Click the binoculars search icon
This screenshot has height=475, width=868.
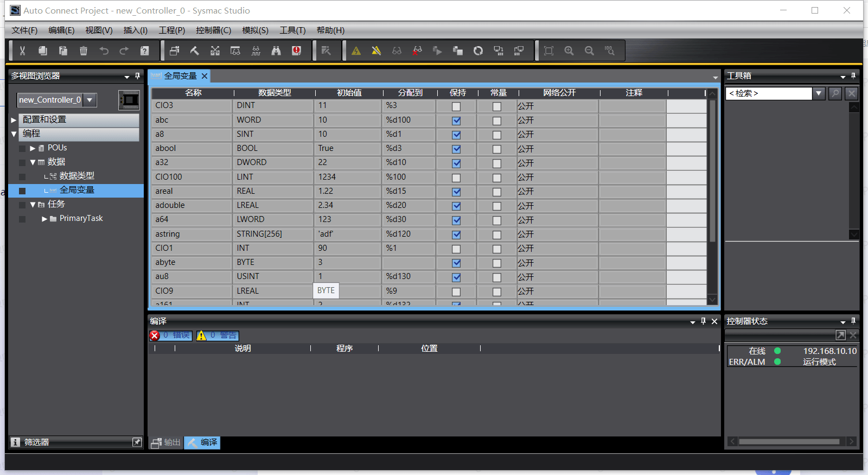click(x=276, y=50)
